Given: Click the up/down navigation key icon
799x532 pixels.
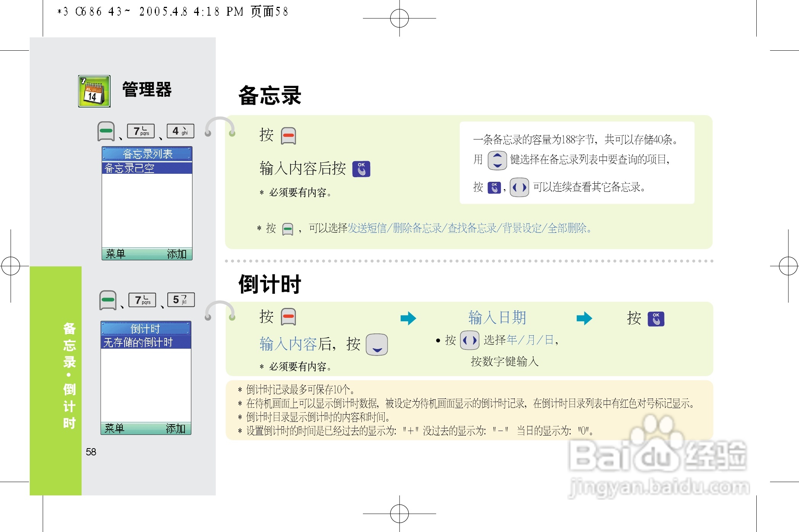Looking at the screenshot, I should pyautogui.click(x=497, y=160).
